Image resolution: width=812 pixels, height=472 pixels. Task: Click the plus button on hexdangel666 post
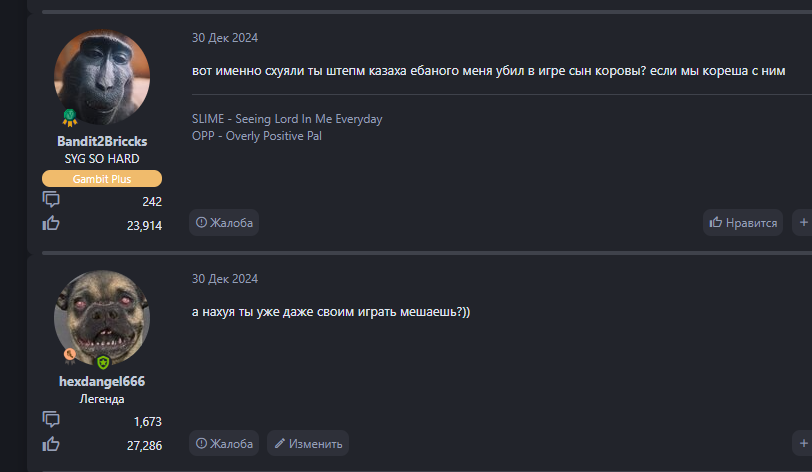coord(802,443)
